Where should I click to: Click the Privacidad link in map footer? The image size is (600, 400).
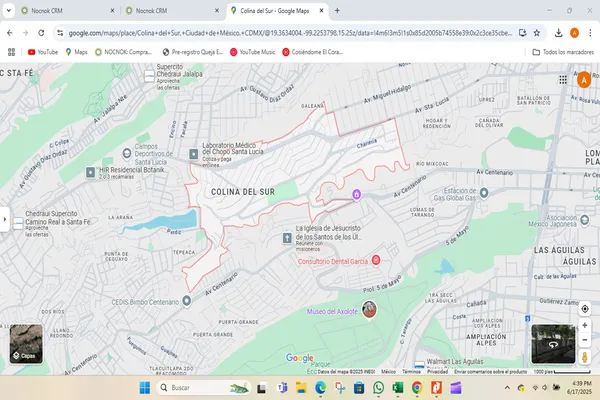coord(437,372)
